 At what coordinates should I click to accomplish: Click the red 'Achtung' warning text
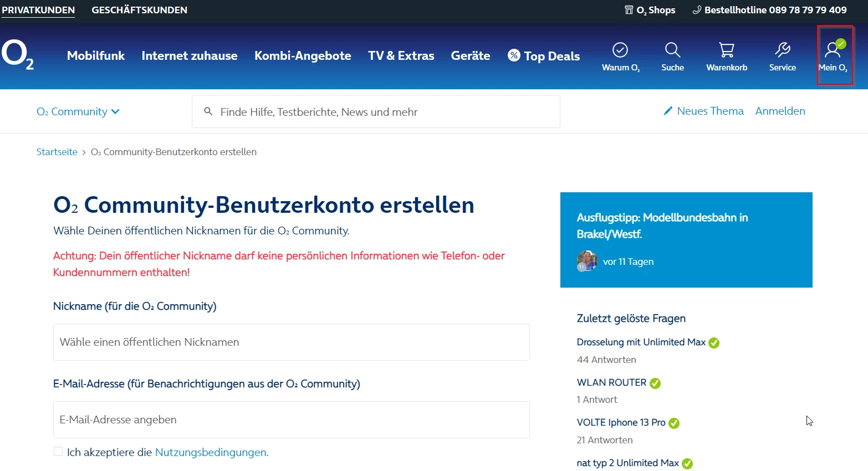pyautogui.click(x=279, y=264)
